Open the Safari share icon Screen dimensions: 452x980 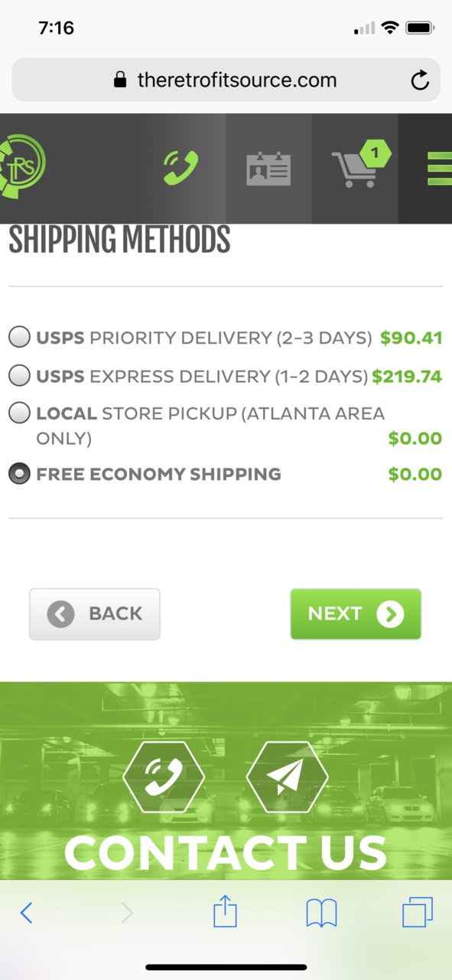(x=225, y=912)
